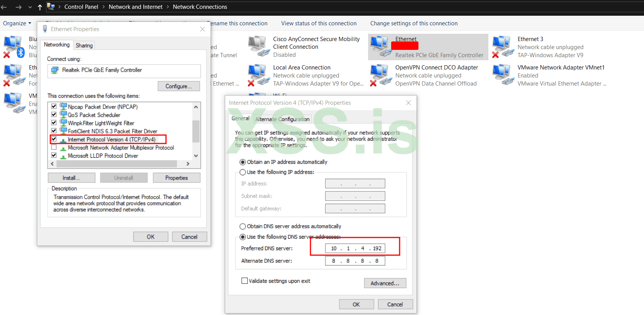Screen dimensions: 644x315
Task: Go up one level with the up arrow
Action: (40, 7)
